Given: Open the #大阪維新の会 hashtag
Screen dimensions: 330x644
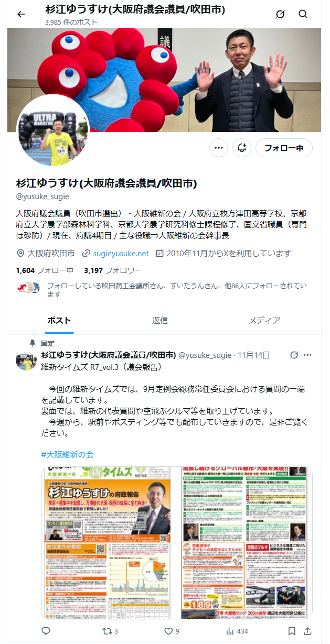Looking at the screenshot, I should tap(67, 454).
